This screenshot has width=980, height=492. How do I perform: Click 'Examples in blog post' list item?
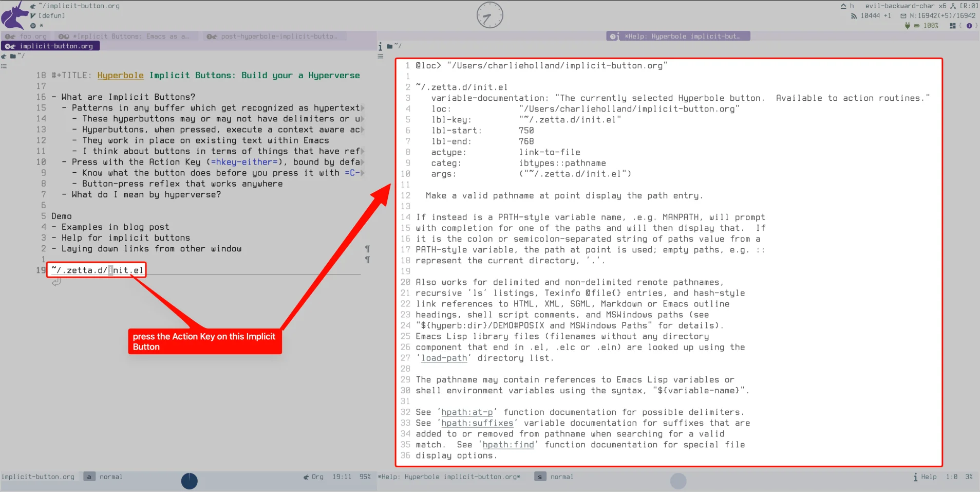[115, 227]
